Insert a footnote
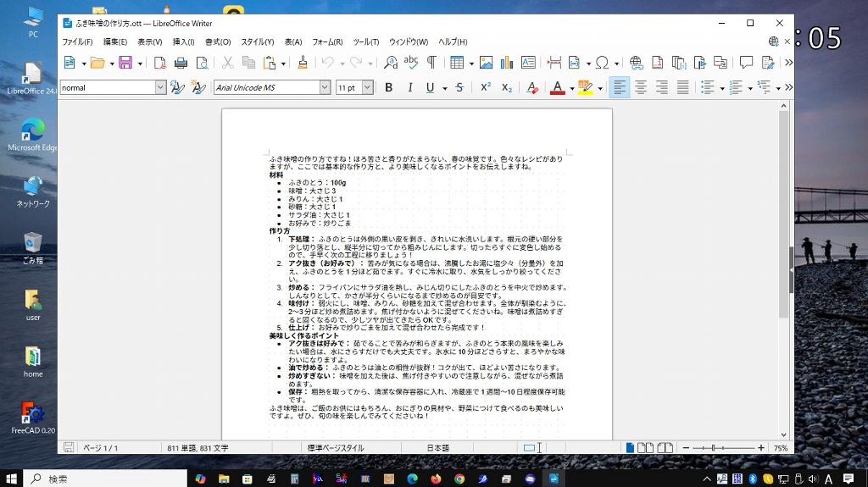Viewport: 868px width, 487px height. [658, 63]
